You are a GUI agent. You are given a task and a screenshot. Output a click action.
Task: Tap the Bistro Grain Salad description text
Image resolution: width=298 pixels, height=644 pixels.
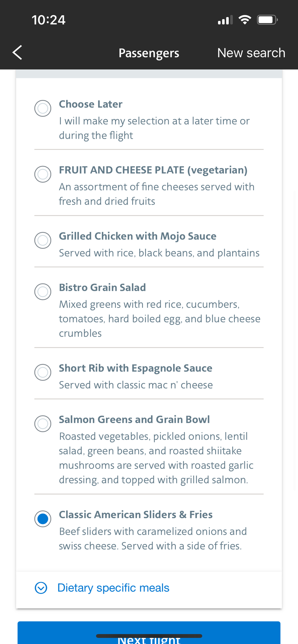pos(159,319)
